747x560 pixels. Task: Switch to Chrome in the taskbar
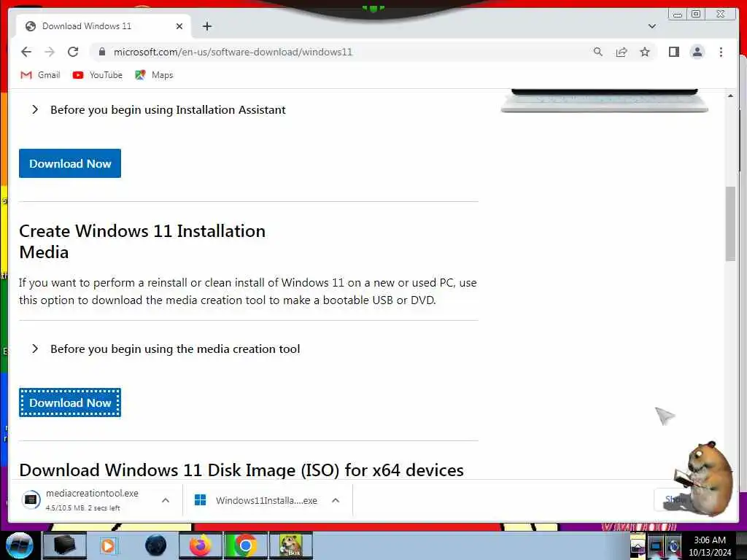tap(245, 545)
